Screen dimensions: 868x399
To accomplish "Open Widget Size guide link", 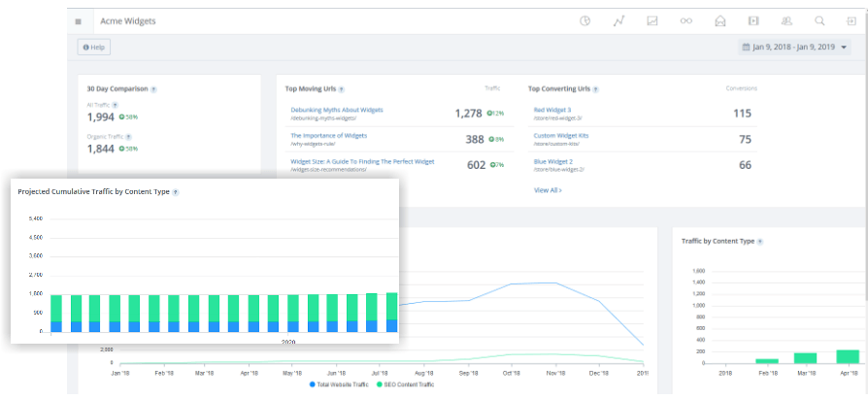I will point(362,161).
